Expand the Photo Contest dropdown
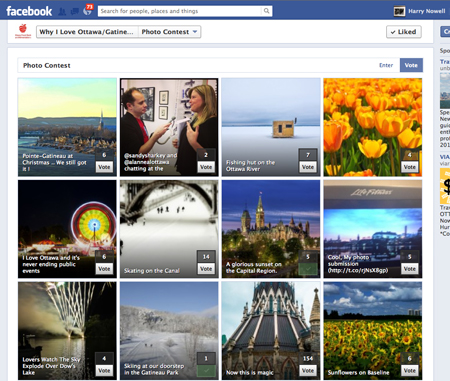 pos(169,32)
